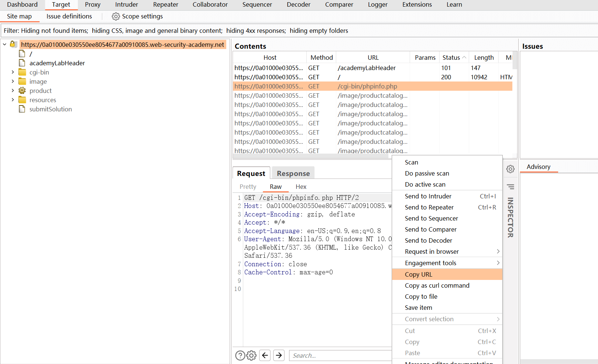Click the Scope settings gear icon
This screenshot has height=364, width=598.
point(116,17)
